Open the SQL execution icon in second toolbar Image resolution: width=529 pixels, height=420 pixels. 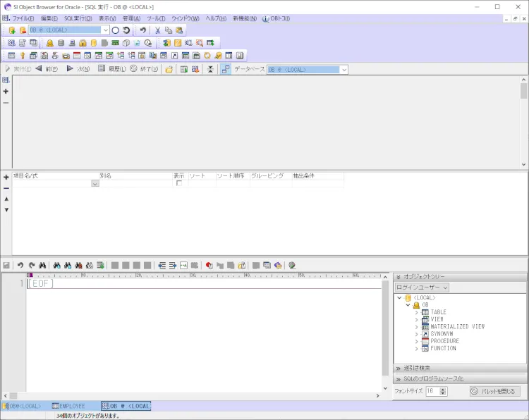tap(11, 43)
